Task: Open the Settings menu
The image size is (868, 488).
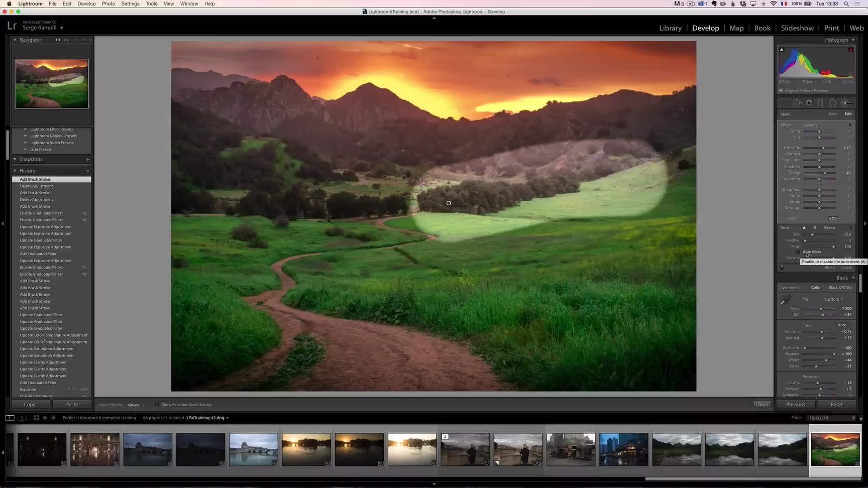Action: click(130, 4)
